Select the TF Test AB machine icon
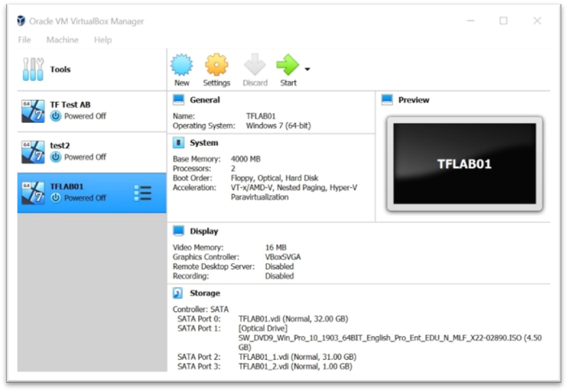The width and height of the screenshot is (569, 392). coord(33,112)
